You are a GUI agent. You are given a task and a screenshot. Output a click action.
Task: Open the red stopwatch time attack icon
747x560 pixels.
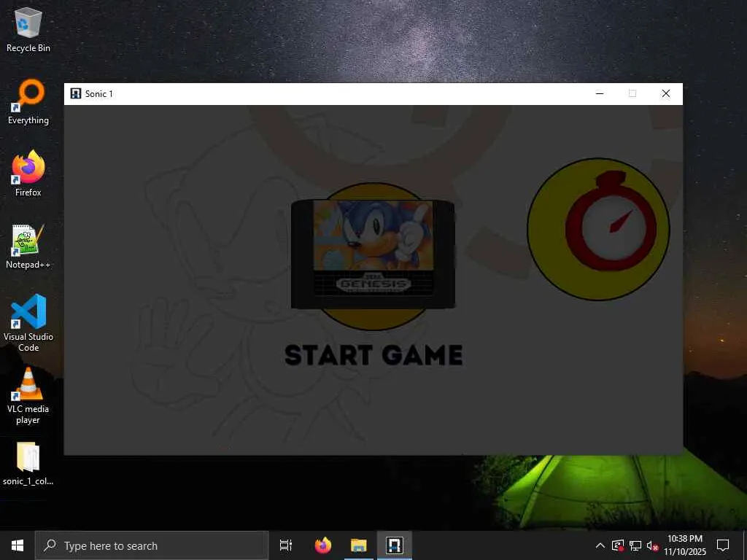tap(598, 229)
